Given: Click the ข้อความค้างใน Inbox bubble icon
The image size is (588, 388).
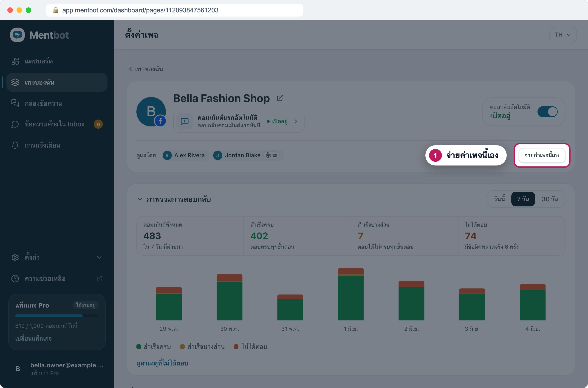Looking at the screenshot, I should point(15,124).
